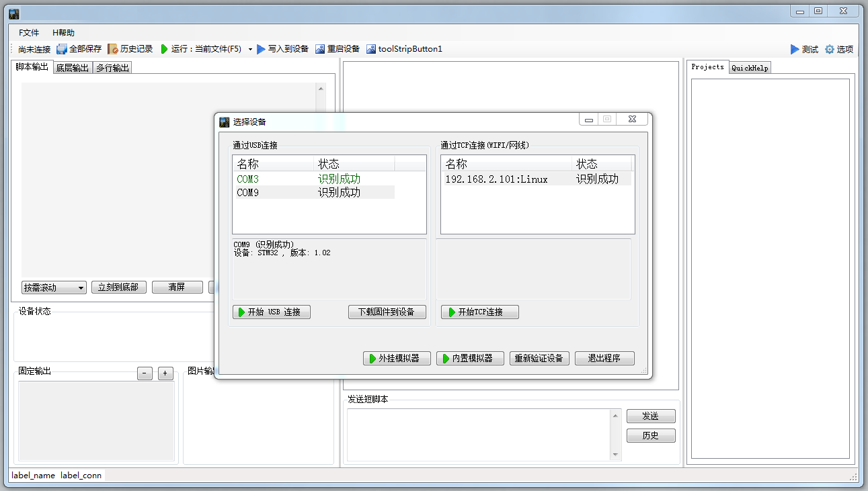Click the 识别成功 status of 192.168.2.101:Linux
This screenshot has height=491, width=868.
(x=597, y=179)
